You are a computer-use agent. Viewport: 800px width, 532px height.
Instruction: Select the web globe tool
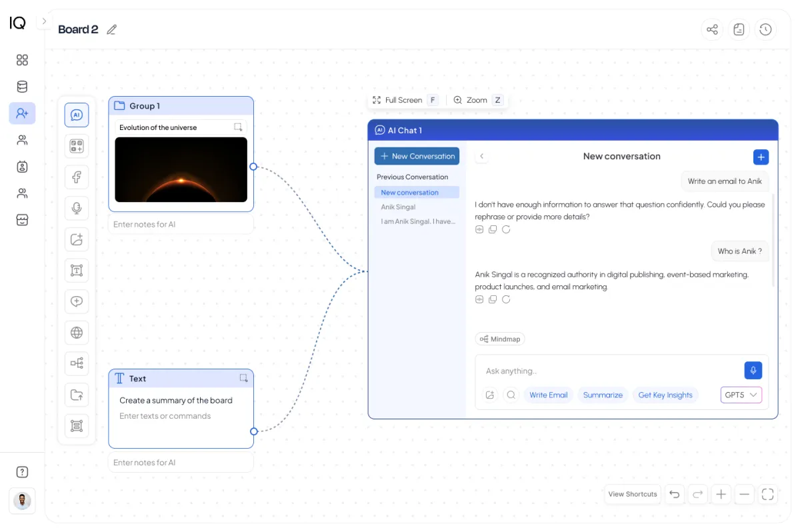[77, 332]
